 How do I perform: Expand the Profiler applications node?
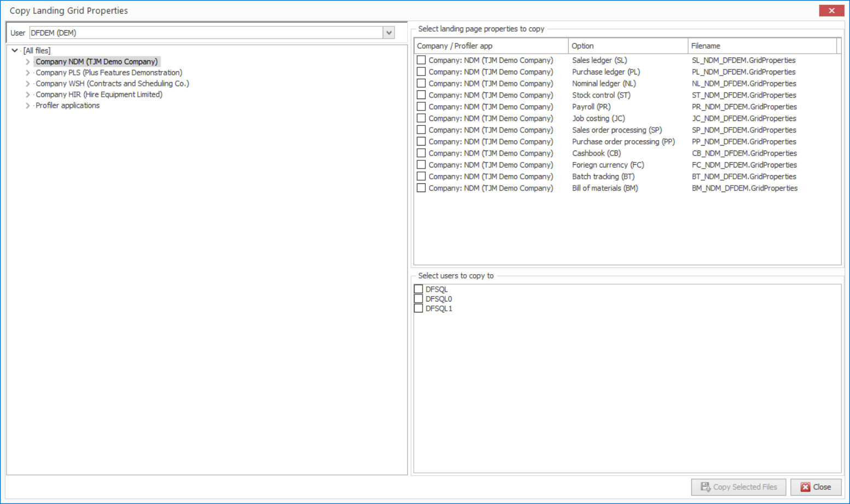(x=28, y=106)
